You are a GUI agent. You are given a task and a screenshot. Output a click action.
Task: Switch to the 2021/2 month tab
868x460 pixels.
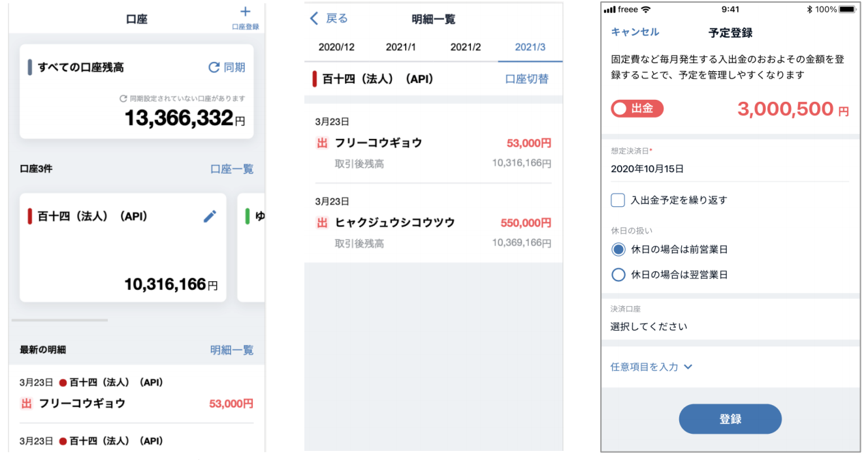(x=466, y=47)
